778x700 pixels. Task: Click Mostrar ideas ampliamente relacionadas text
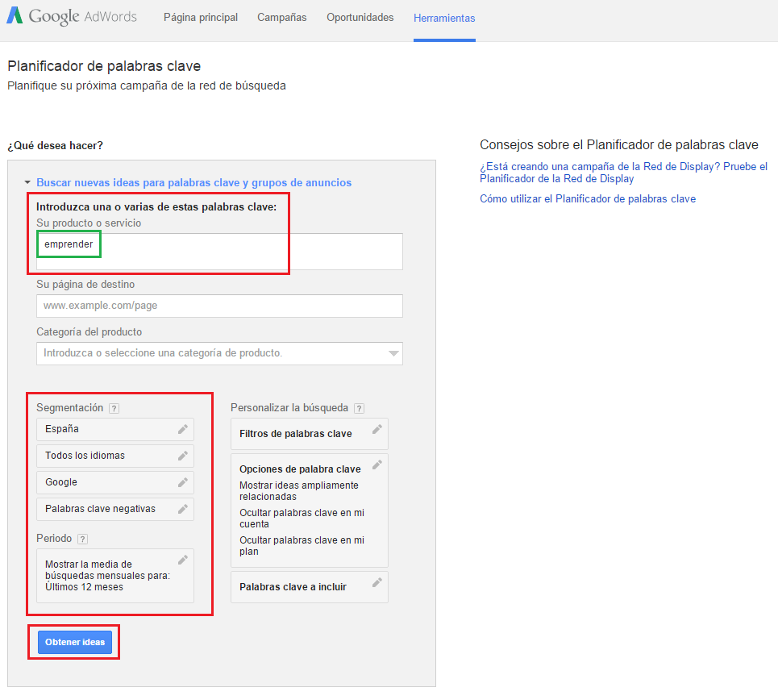pos(298,491)
